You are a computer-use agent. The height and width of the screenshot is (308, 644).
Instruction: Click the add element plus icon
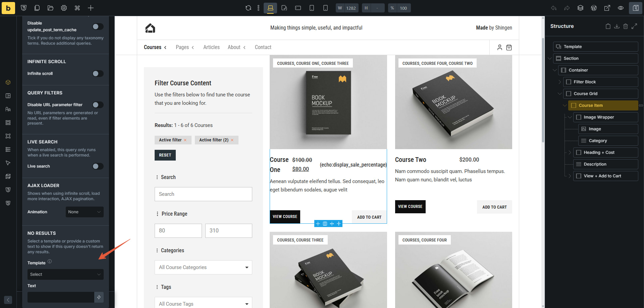click(x=91, y=8)
